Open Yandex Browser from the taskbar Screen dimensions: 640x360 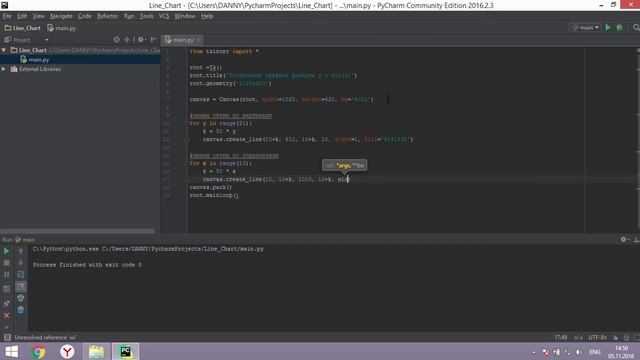click(67, 351)
